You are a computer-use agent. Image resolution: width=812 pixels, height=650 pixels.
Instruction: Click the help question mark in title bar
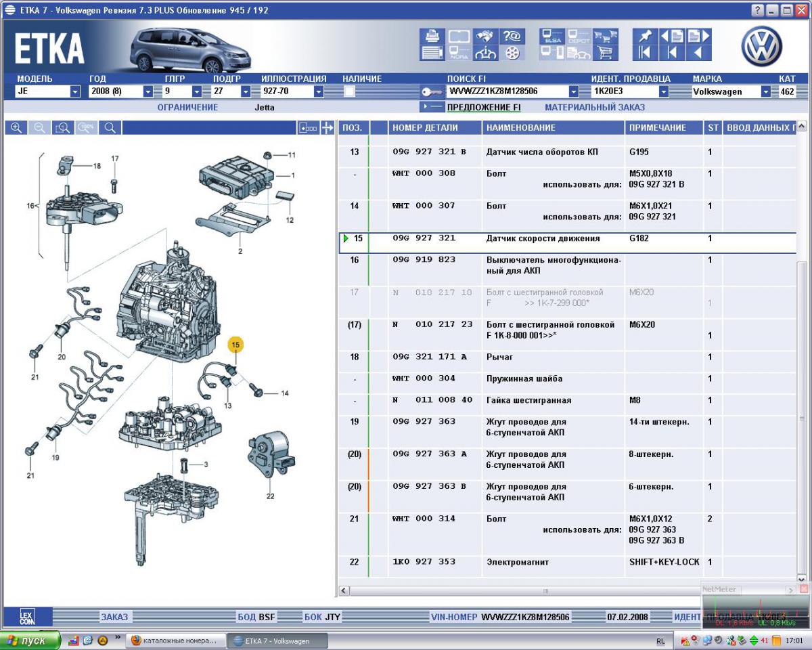click(757, 11)
